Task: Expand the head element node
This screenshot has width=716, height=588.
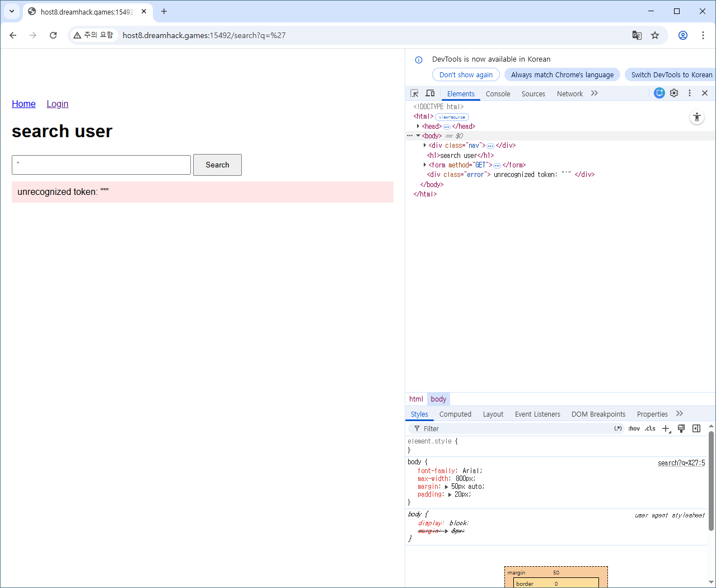Action: [x=418, y=127]
